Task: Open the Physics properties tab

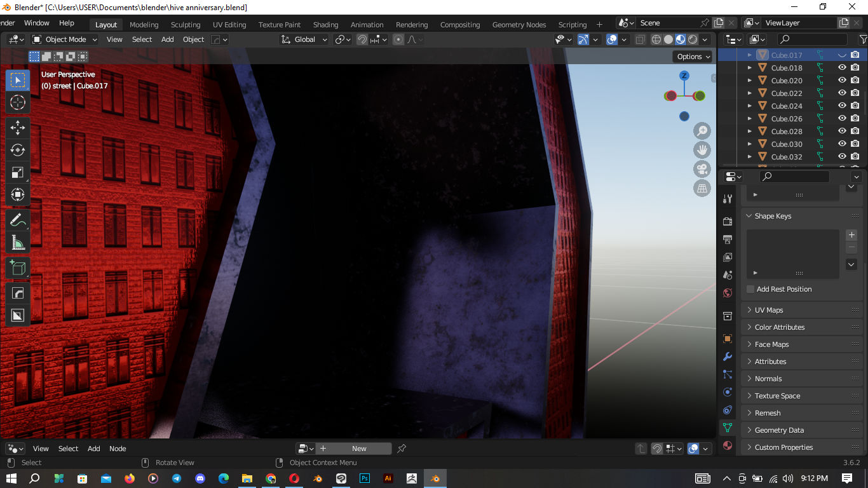Action: tap(728, 392)
